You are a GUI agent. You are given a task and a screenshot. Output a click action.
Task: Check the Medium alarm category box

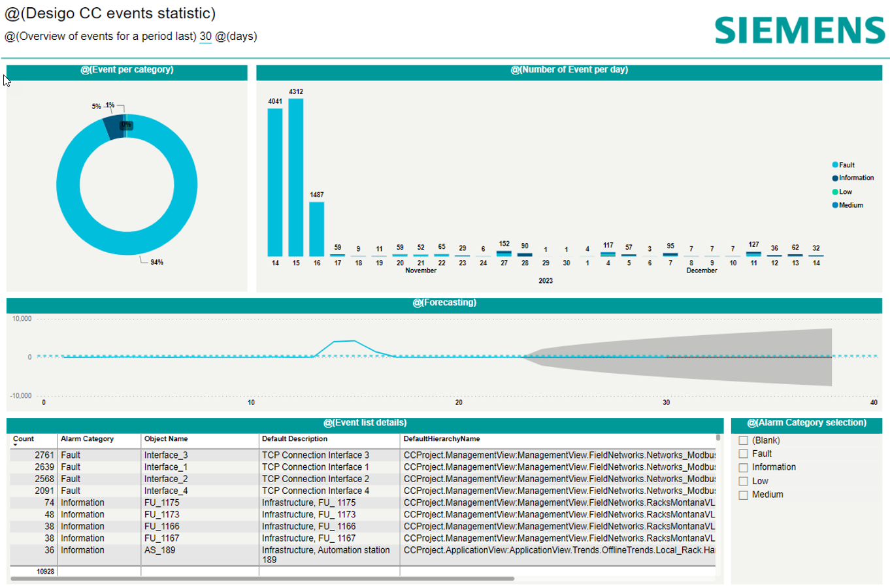743,495
